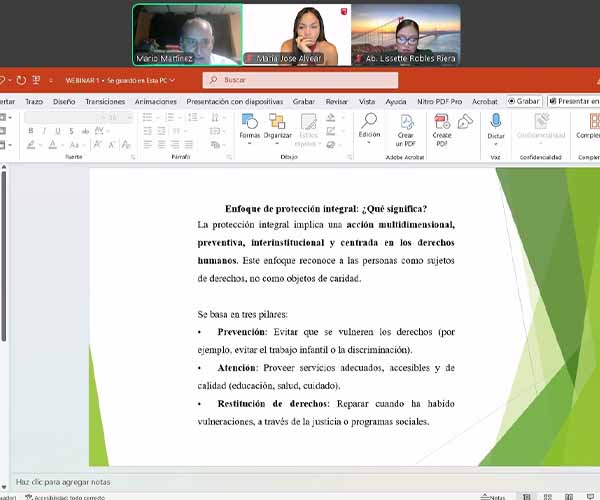Align text left in Párrafo group
The image size is (600, 500).
[148, 144]
